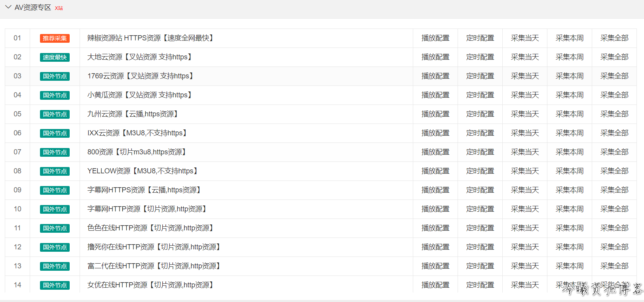Click the red X站 tag beside AV资源专区
Viewport: 644px width, 302px height.
click(x=59, y=8)
